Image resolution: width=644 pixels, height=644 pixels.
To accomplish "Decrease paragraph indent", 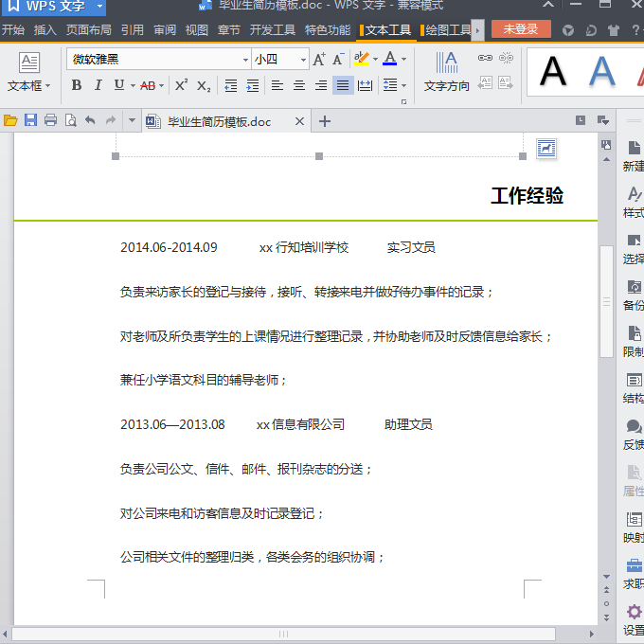I will (x=231, y=85).
